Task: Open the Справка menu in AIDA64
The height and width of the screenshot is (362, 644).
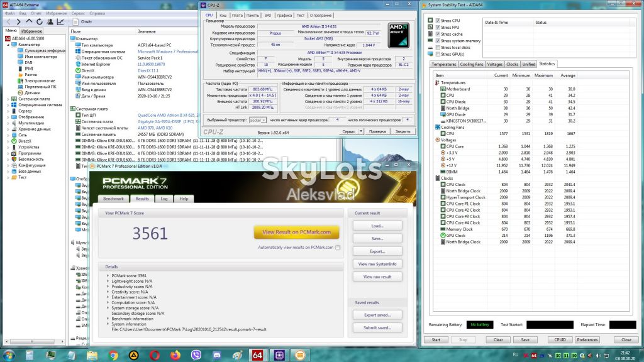Action: 97,13
